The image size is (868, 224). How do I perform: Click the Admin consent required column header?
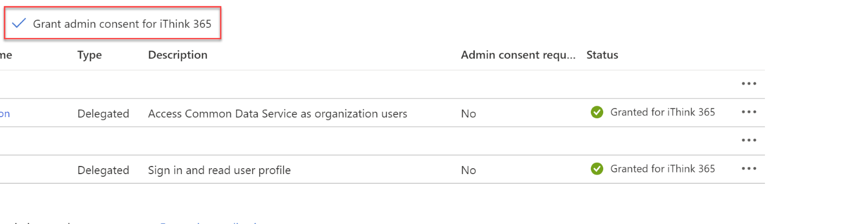click(518, 55)
